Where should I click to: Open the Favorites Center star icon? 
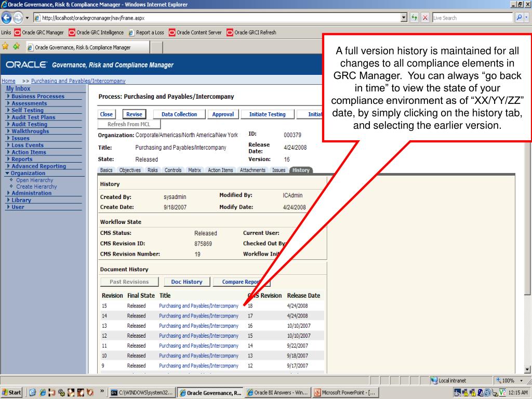click(x=5, y=47)
